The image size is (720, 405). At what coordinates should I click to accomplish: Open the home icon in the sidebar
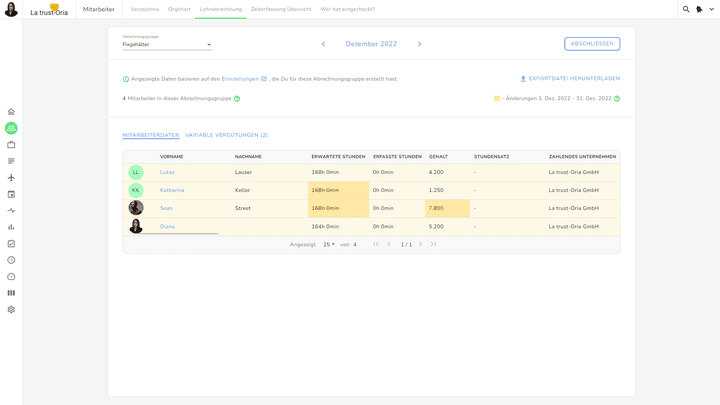[11, 112]
